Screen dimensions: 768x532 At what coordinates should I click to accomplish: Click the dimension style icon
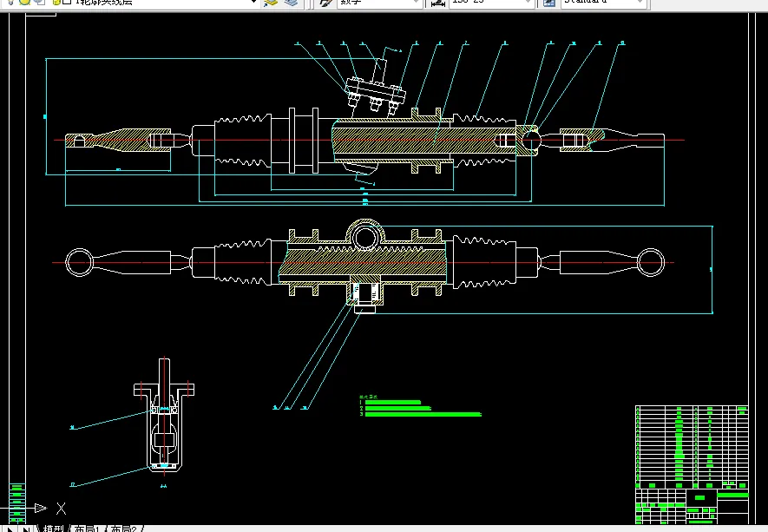(437, 3)
